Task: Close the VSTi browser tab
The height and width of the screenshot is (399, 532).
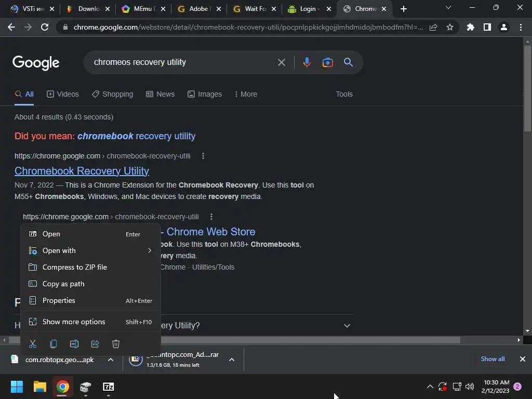Action: (x=52, y=9)
